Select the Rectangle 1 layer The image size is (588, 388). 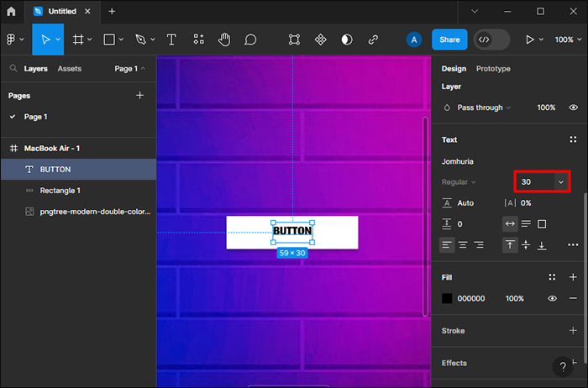(60, 191)
